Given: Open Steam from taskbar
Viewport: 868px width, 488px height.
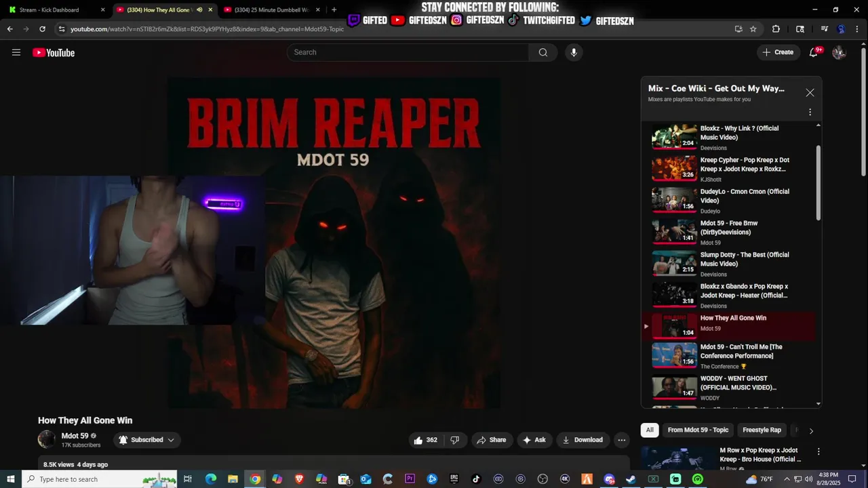Looking at the screenshot, I should (x=631, y=479).
